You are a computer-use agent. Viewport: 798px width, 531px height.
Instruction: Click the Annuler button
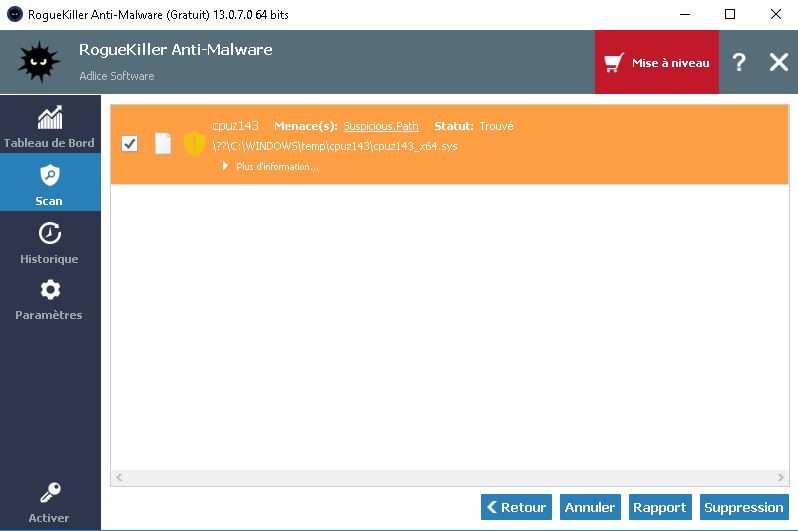590,507
